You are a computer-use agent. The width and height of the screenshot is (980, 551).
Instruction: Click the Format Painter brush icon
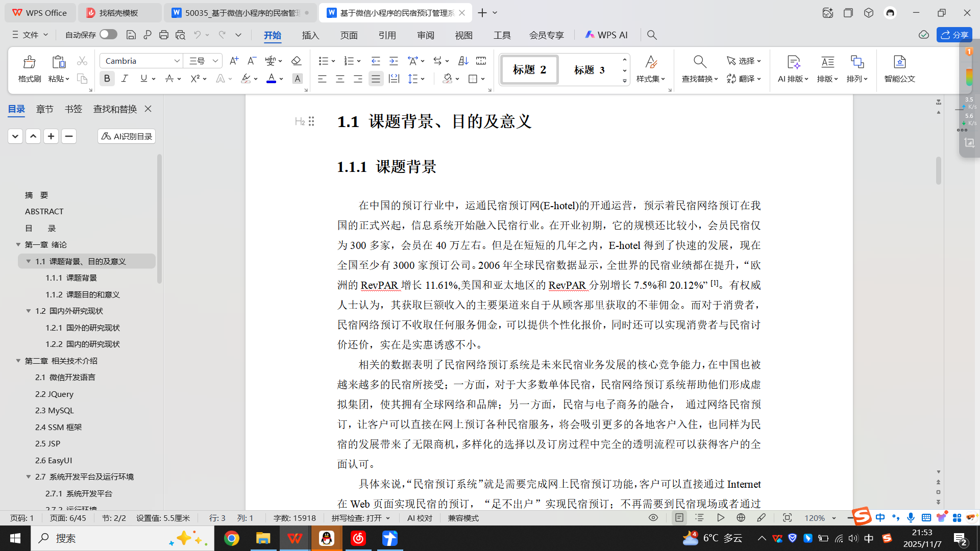(29, 62)
